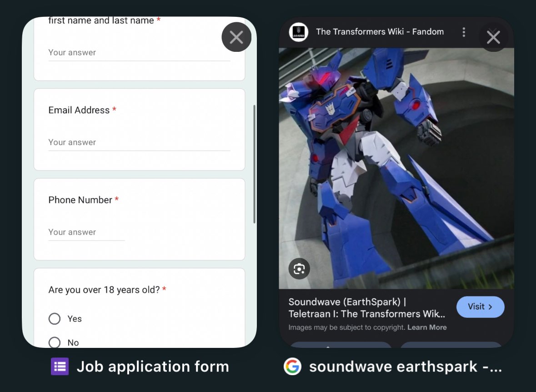Open the Soundwave (EarthSpark) Teletraan I result title
Screen dimensions: 536x392
367,308
